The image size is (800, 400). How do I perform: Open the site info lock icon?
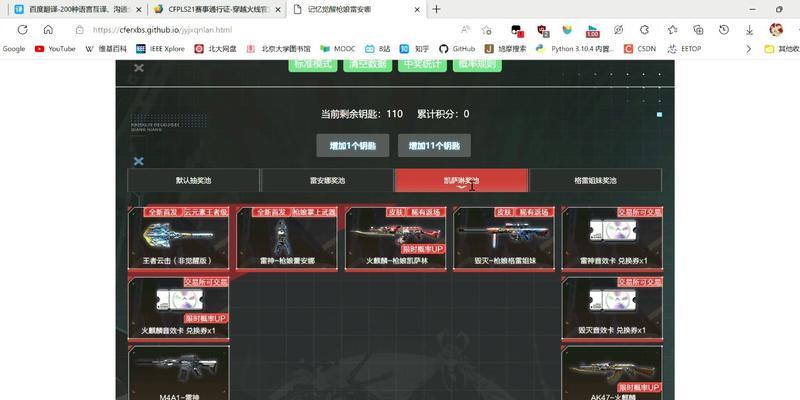(x=79, y=30)
